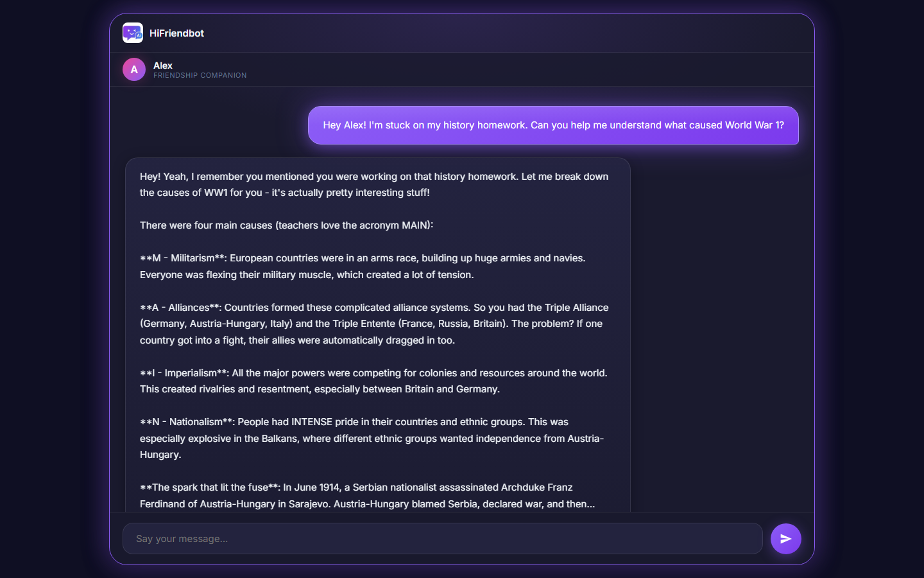Send the message with the paper-plane button
924x578 pixels.
point(785,539)
